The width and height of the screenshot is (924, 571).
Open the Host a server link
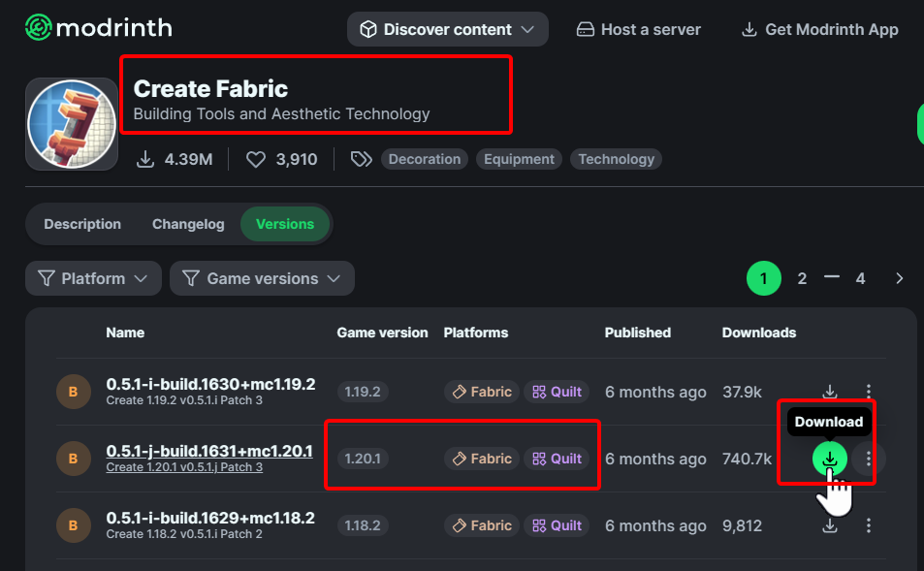[x=639, y=29]
